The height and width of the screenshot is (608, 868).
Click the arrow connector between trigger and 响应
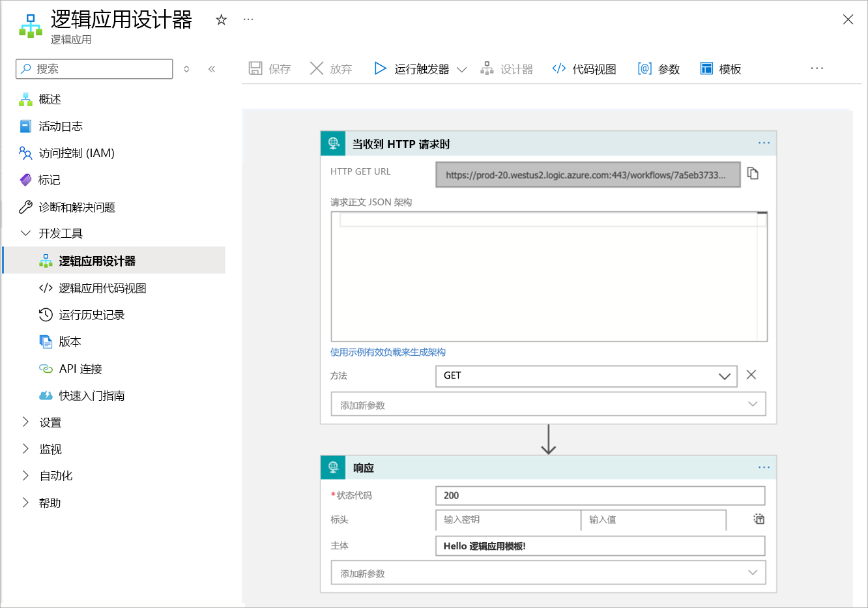(x=549, y=440)
